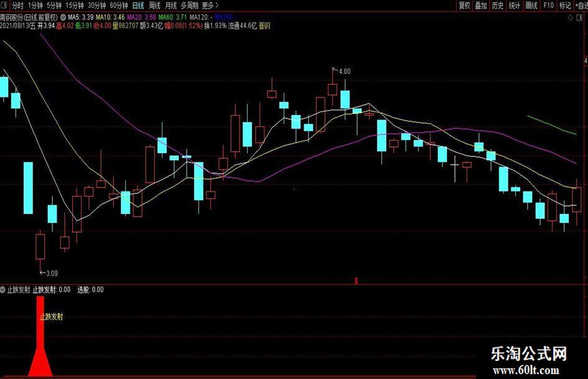Switch to the 分时 intraday chart tab
This screenshot has height=379, width=588.
pos(17,6)
